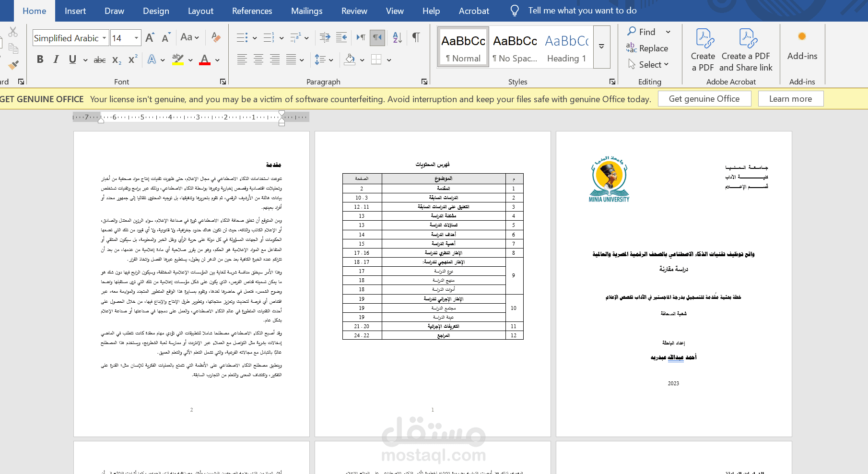The width and height of the screenshot is (868, 474).
Task: Toggle left-to-right text direction
Action: click(361, 37)
